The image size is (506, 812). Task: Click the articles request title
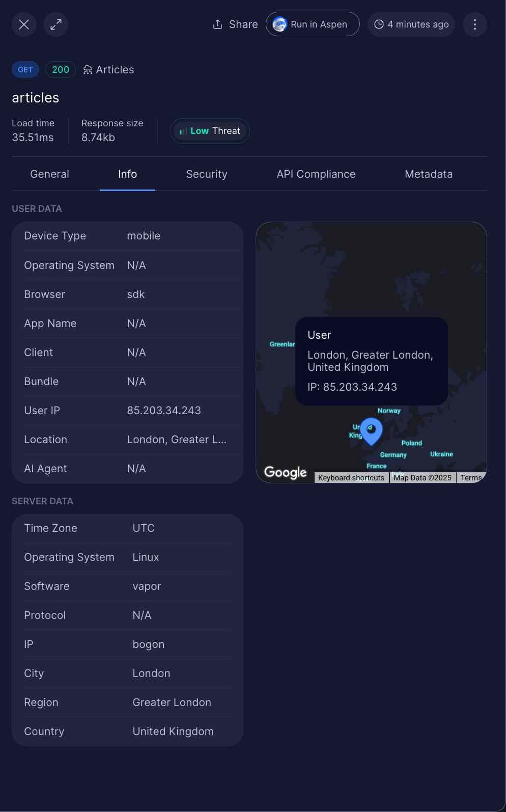point(36,98)
